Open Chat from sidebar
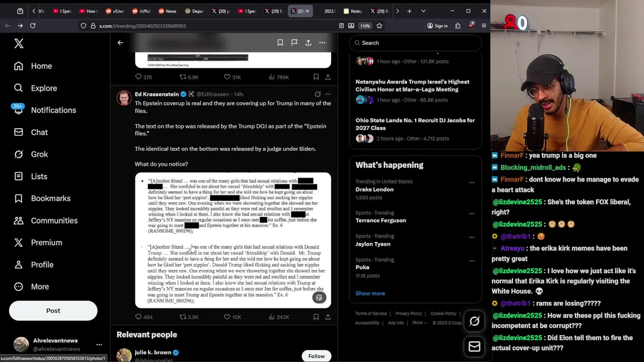The height and width of the screenshot is (362, 644). pos(31,132)
